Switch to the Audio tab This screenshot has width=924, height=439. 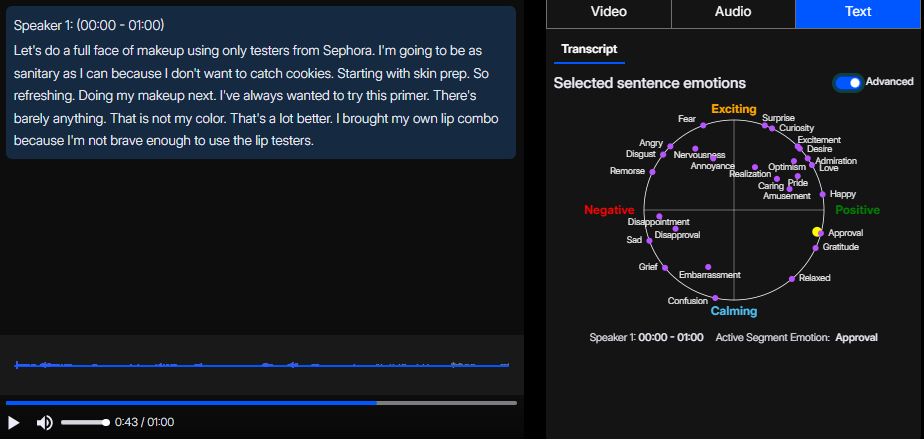tap(733, 13)
